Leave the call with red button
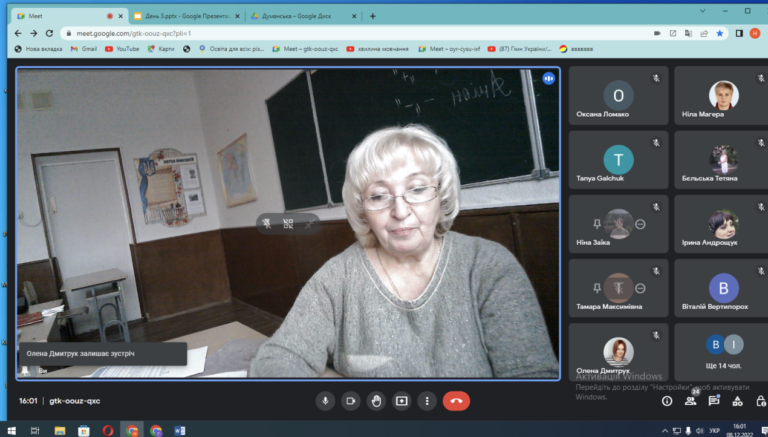Viewport: 768px width, 437px height. pyautogui.click(x=456, y=401)
